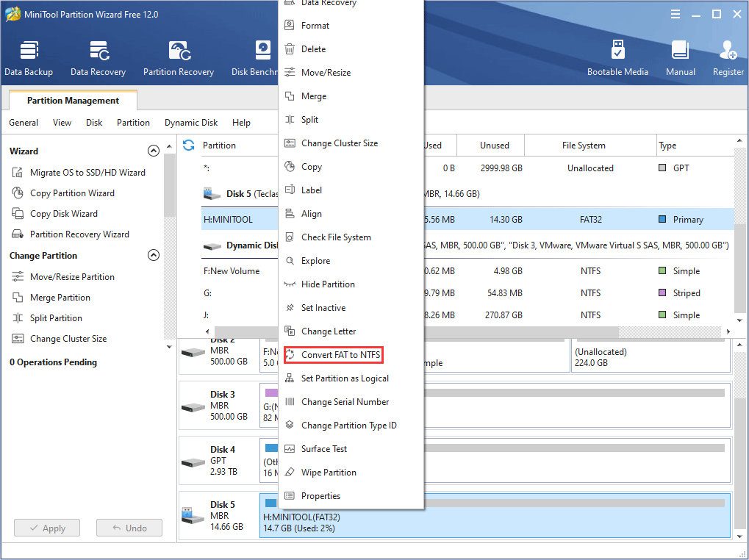
Task: Choose Label in the context menu
Action: coord(351,190)
